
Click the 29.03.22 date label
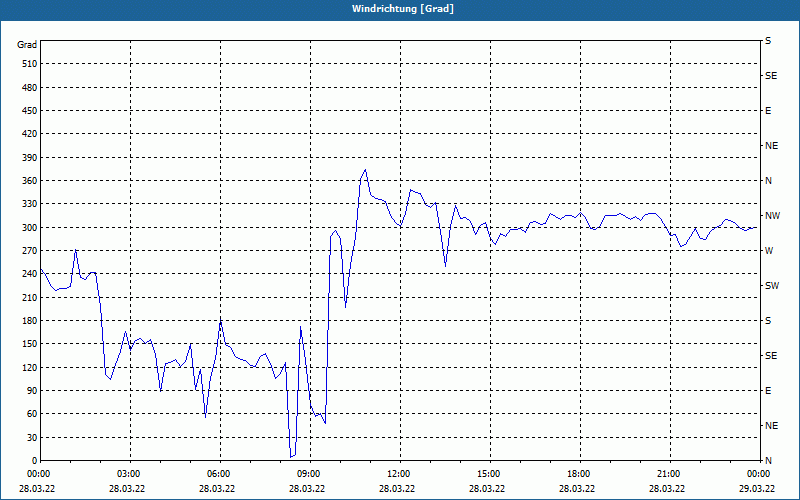pyautogui.click(x=757, y=489)
